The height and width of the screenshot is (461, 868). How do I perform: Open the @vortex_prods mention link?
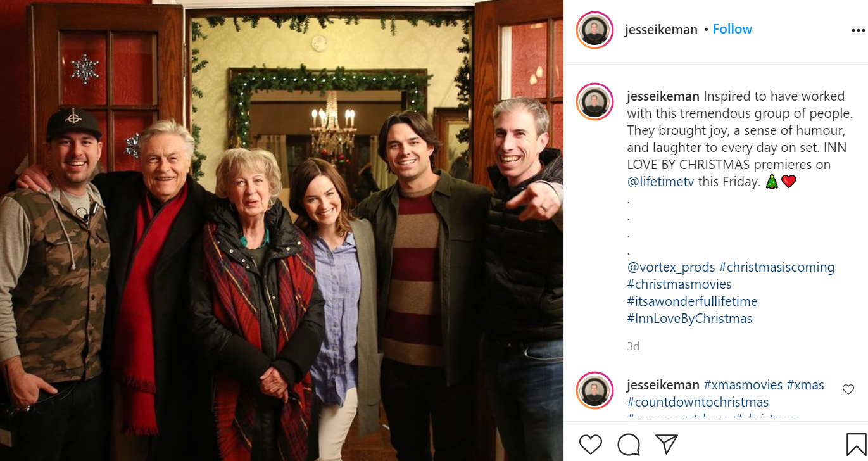(x=671, y=267)
